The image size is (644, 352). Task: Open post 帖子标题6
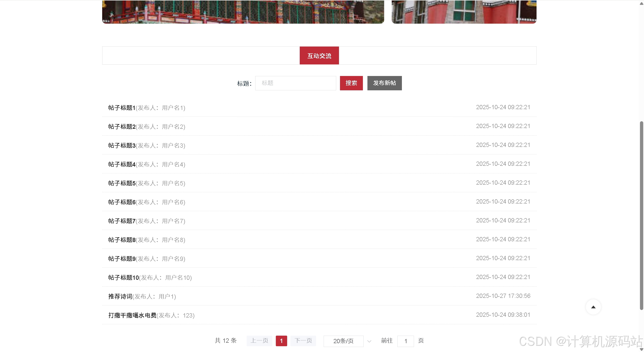[122, 202]
